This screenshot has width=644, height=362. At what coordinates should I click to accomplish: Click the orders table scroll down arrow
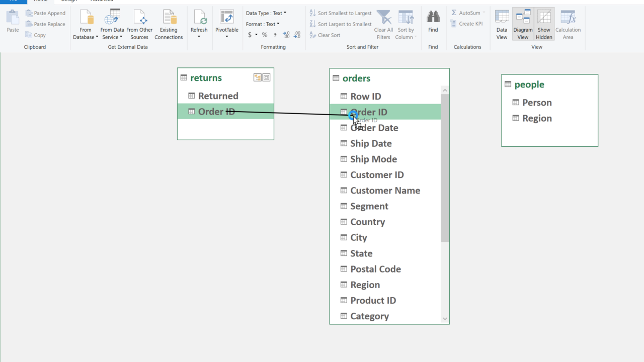pos(445,318)
